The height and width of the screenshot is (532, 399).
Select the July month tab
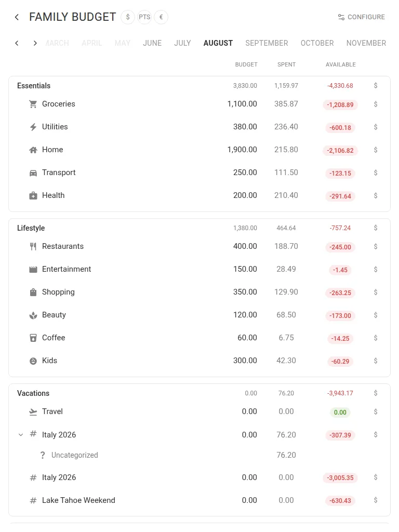pos(182,43)
